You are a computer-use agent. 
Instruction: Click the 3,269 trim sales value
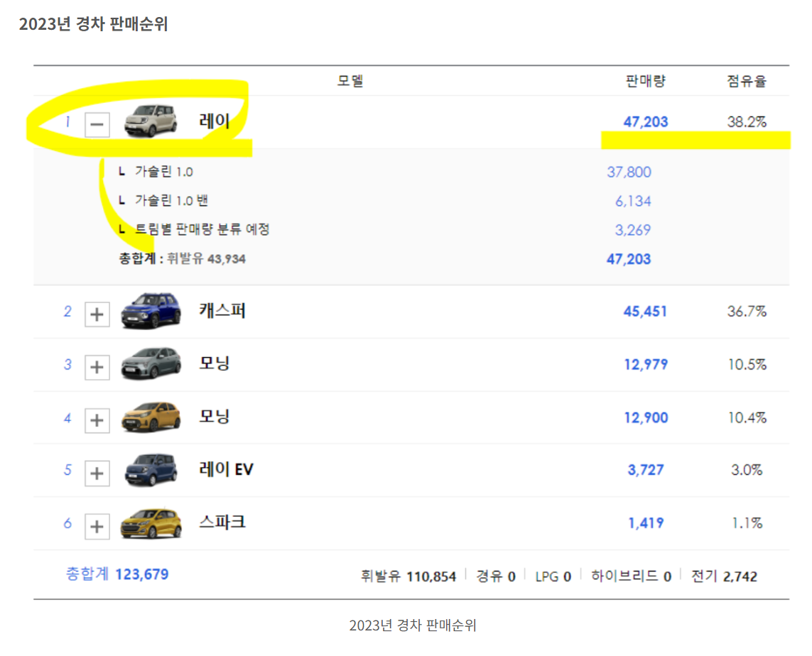[x=633, y=230]
